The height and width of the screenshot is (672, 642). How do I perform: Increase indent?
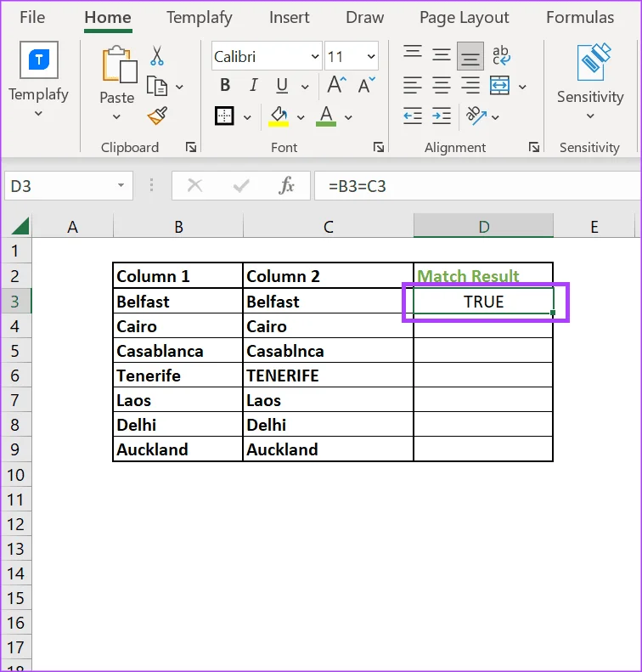pos(441,116)
